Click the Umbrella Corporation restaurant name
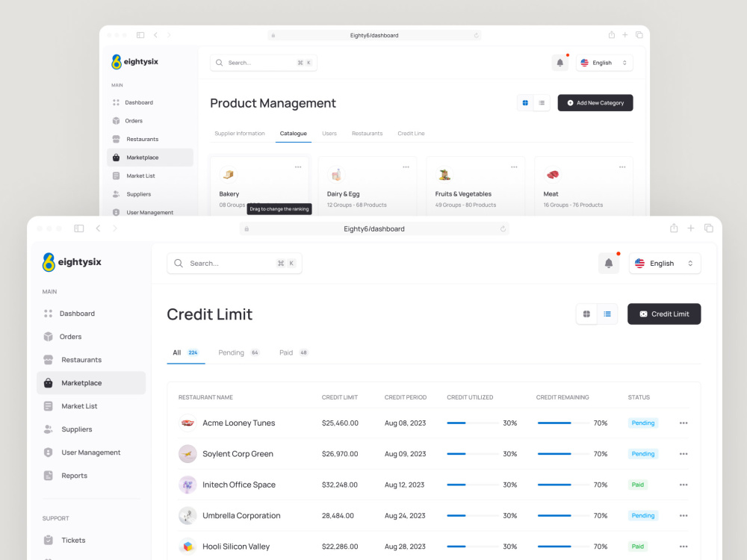Viewport: 747px width, 560px height. pos(241,516)
